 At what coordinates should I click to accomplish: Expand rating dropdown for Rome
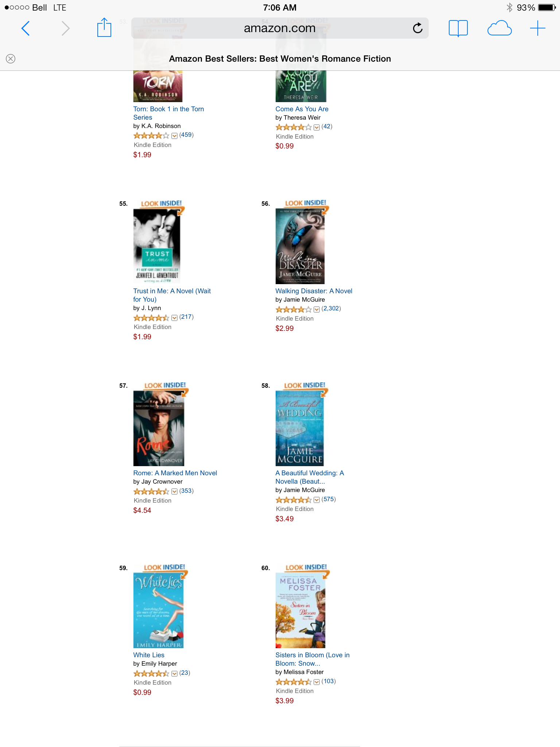(174, 491)
